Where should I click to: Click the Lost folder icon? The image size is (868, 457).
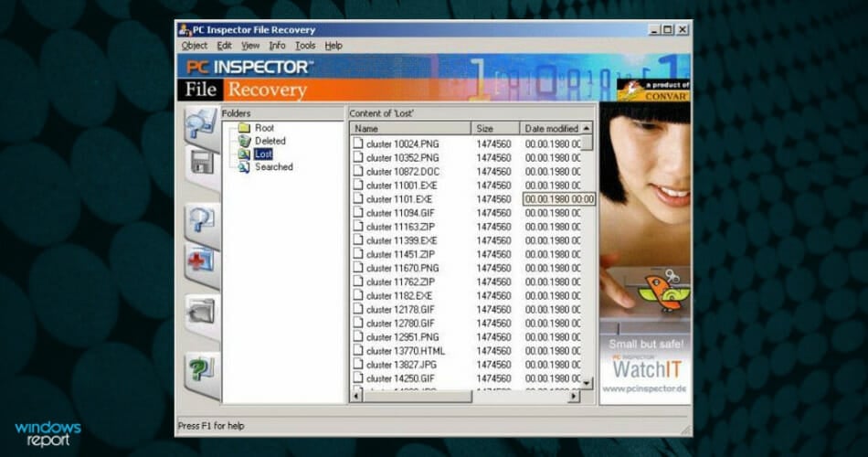point(244,154)
